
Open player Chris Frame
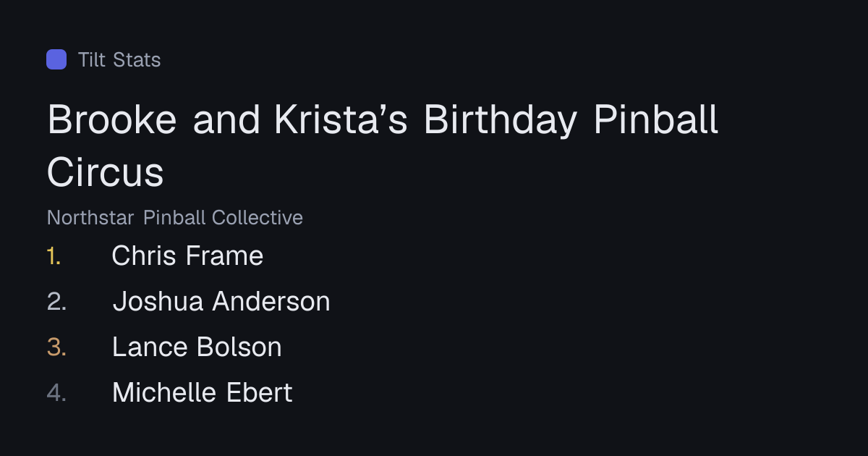pyautogui.click(x=187, y=256)
